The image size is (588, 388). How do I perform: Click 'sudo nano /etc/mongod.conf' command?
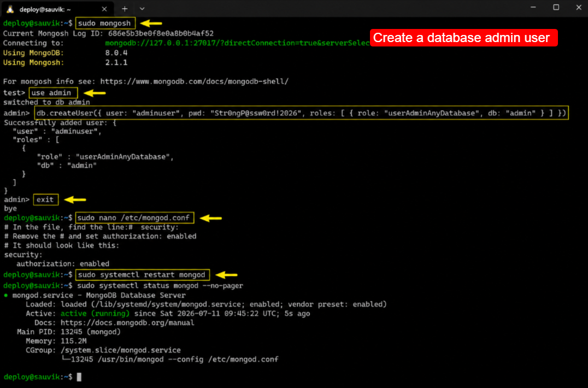pyautogui.click(x=133, y=218)
